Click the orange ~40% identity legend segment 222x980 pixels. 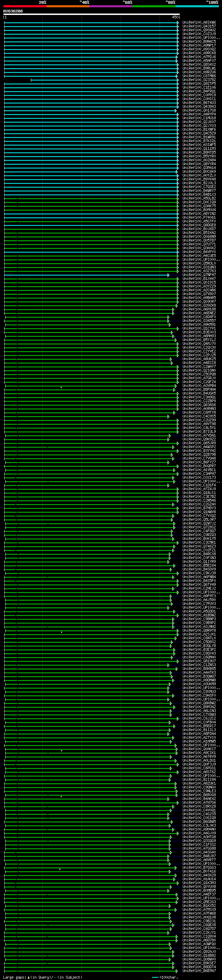coord(68,6)
